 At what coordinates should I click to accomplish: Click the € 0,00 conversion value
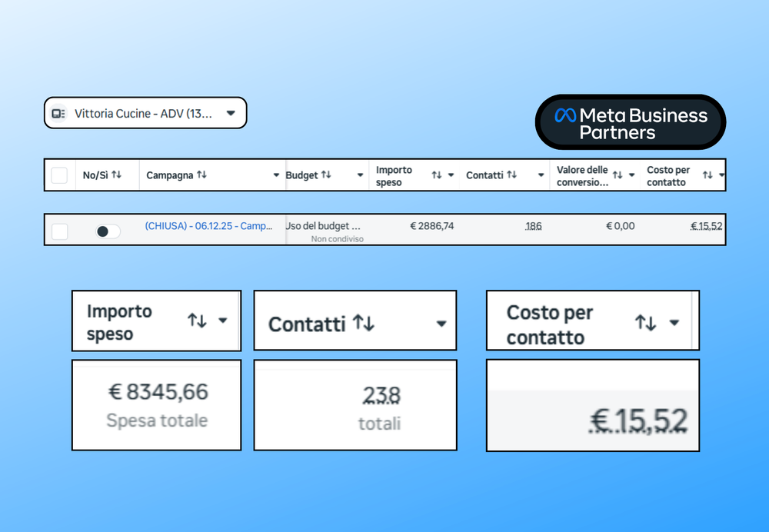(621, 226)
